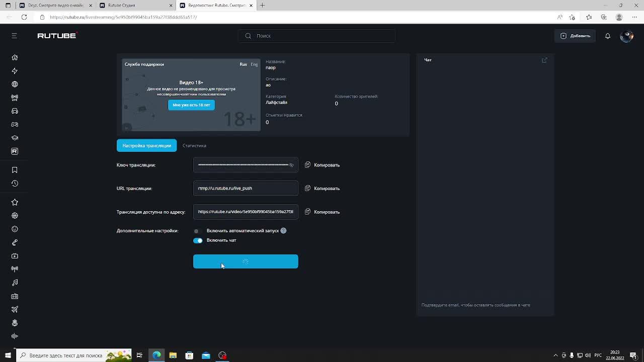Open the browser favorites star icon
The image size is (644, 362).
(589, 17)
